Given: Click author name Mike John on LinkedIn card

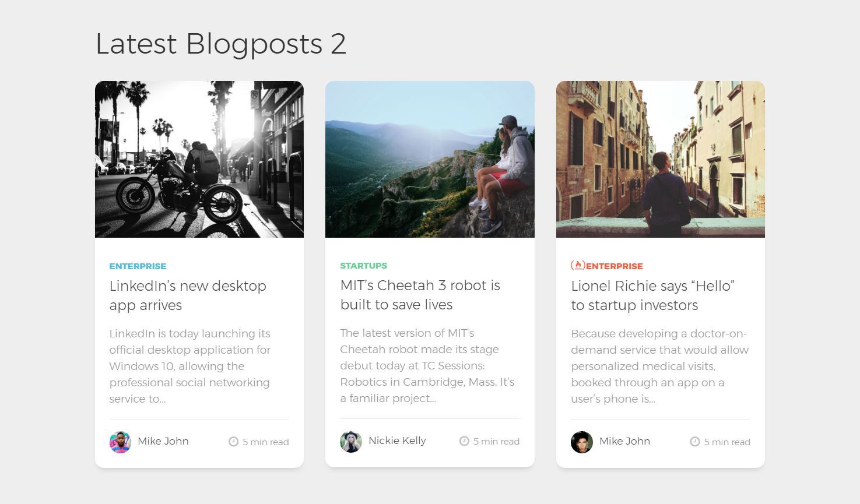Looking at the screenshot, I should click(163, 441).
